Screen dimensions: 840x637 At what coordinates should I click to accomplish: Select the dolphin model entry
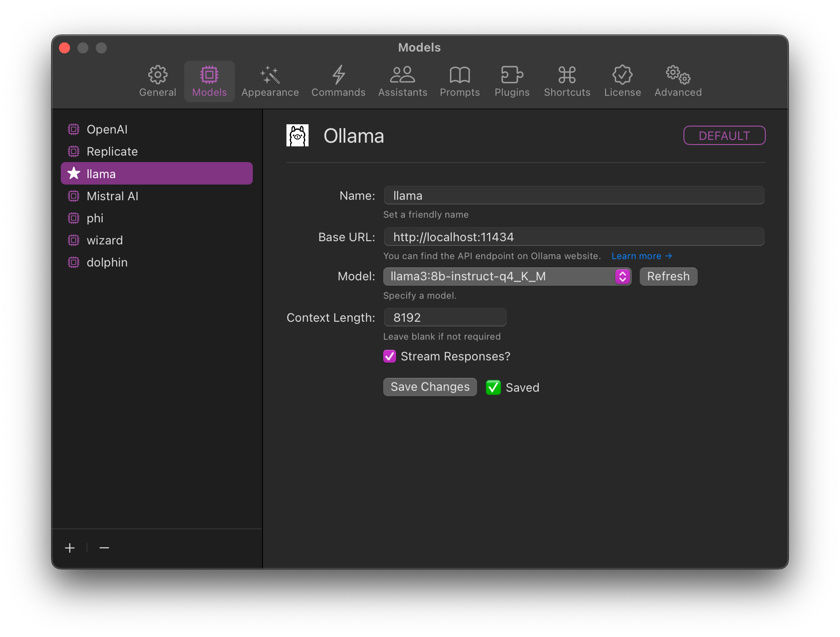point(157,262)
